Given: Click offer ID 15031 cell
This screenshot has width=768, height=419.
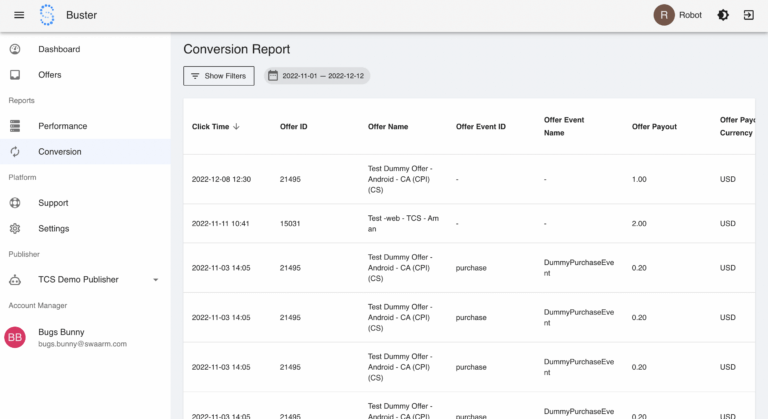Looking at the screenshot, I should pos(290,223).
